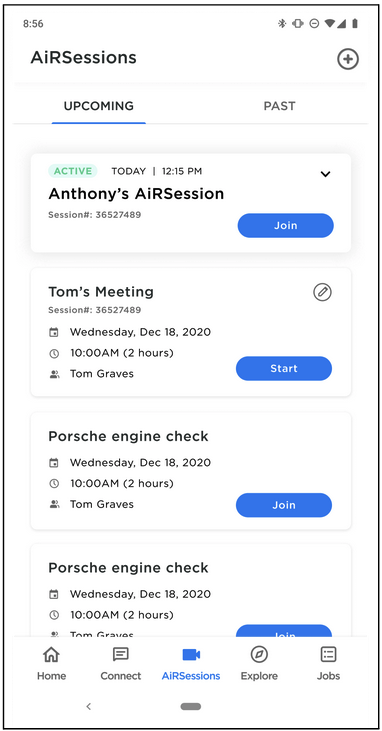Screen dimensions: 382x731
Task: Expand Anthony's AiRSession card chevron
Action: (325, 174)
